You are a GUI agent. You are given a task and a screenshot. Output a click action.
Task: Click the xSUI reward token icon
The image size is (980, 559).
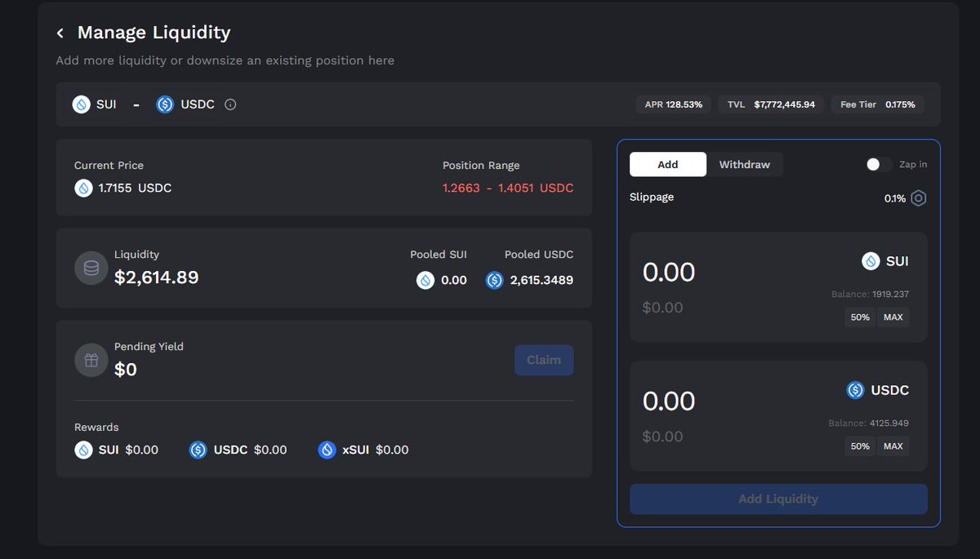pyautogui.click(x=327, y=450)
